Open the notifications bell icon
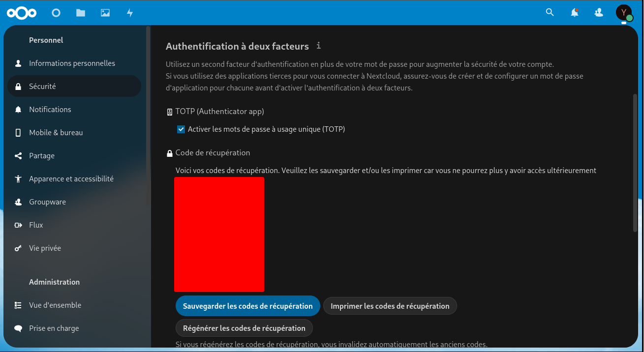The width and height of the screenshot is (644, 352). (x=575, y=13)
